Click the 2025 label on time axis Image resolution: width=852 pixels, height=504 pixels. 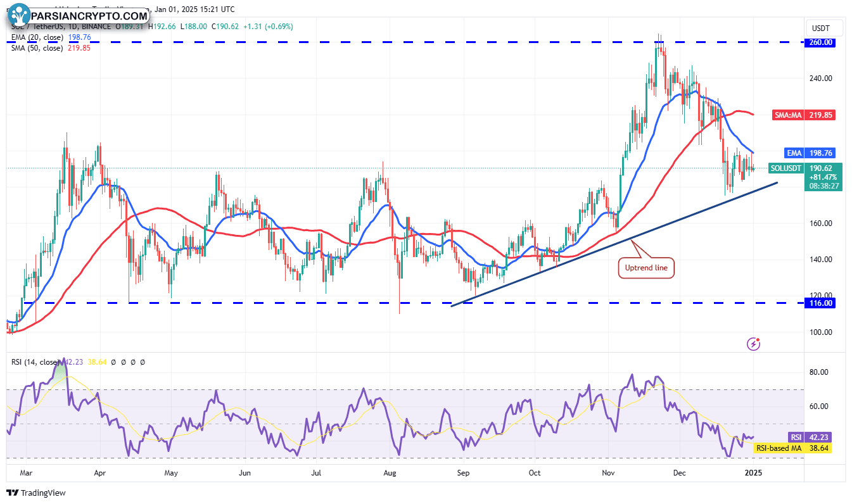(752, 473)
